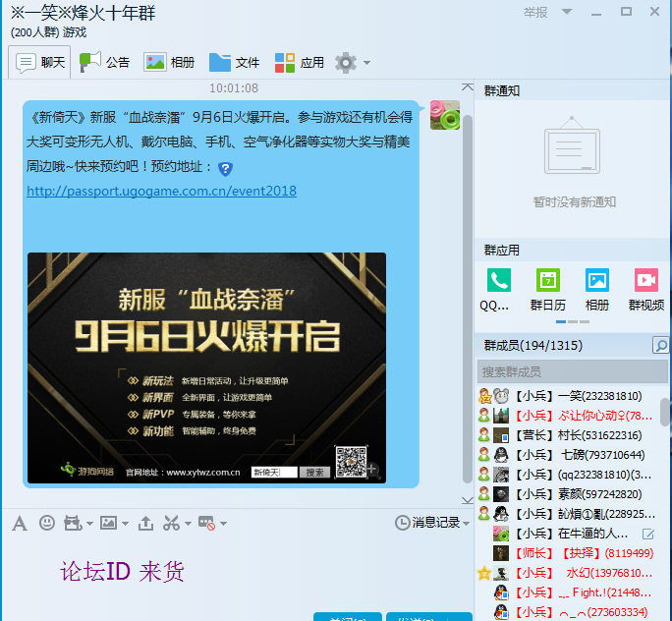Select member 七磅(793710644)
This screenshot has width=672, height=621.
coord(568,455)
